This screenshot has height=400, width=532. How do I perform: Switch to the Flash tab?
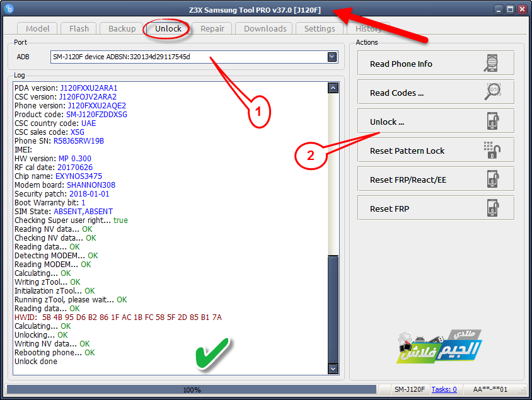[x=79, y=28]
